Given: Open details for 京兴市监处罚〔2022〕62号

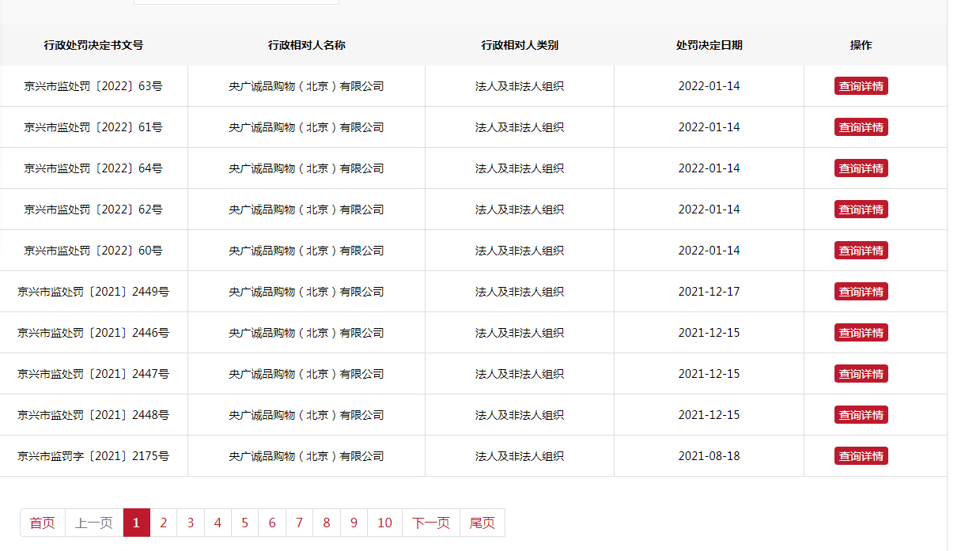Looking at the screenshot, I should pyautogui.click(x=861, y=209).
